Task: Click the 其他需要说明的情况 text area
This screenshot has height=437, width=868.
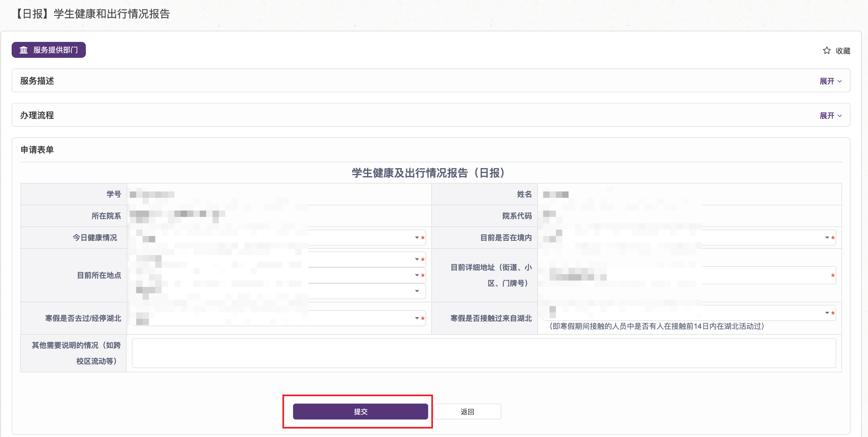Action: click(x=484, y=353)
